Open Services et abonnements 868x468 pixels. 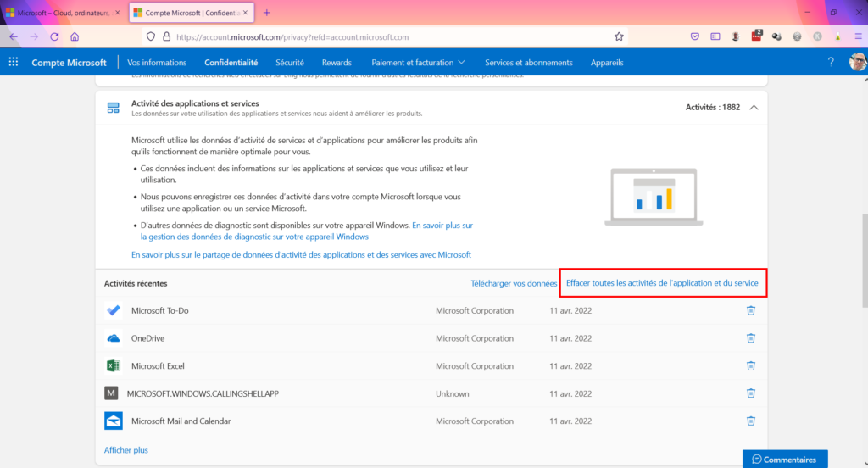529,63
